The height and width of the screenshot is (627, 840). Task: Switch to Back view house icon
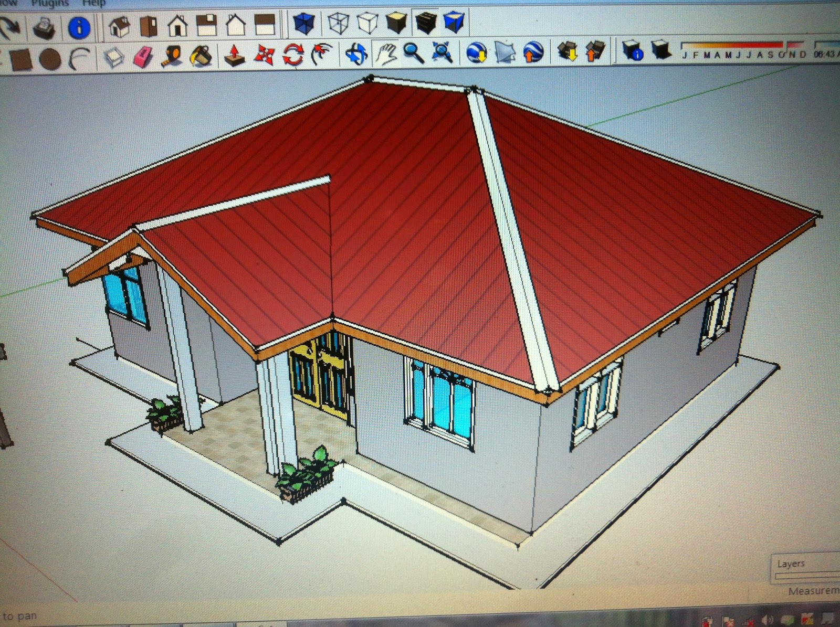pyautogui.click(x=235, y=25)
